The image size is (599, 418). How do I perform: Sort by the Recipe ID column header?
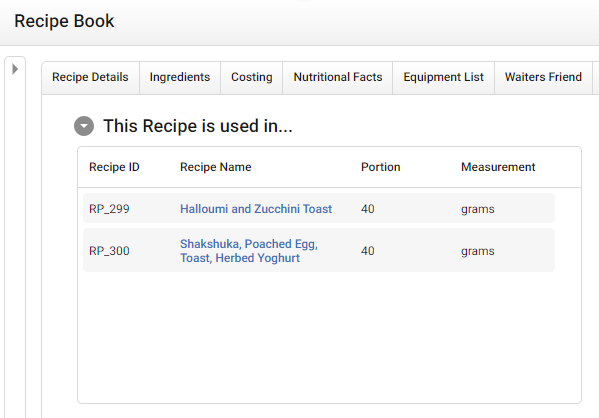pos(114,167)
